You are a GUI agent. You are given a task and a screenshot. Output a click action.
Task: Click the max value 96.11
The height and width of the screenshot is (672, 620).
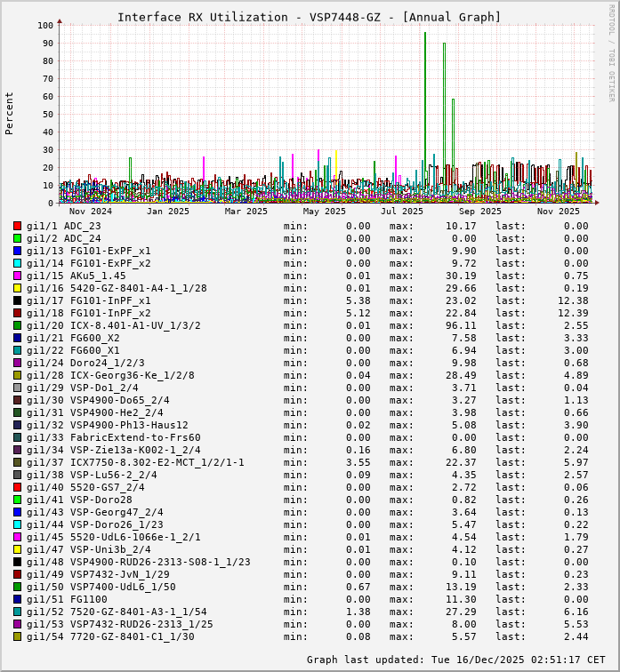point(460,325)
